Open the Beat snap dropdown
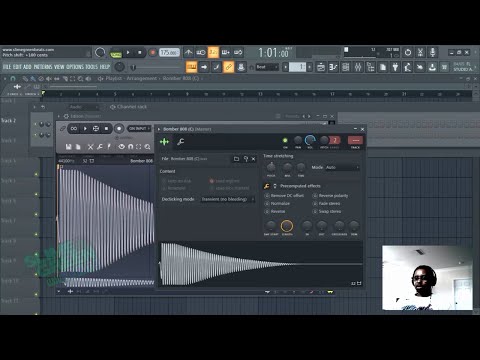 click(267, 67)
